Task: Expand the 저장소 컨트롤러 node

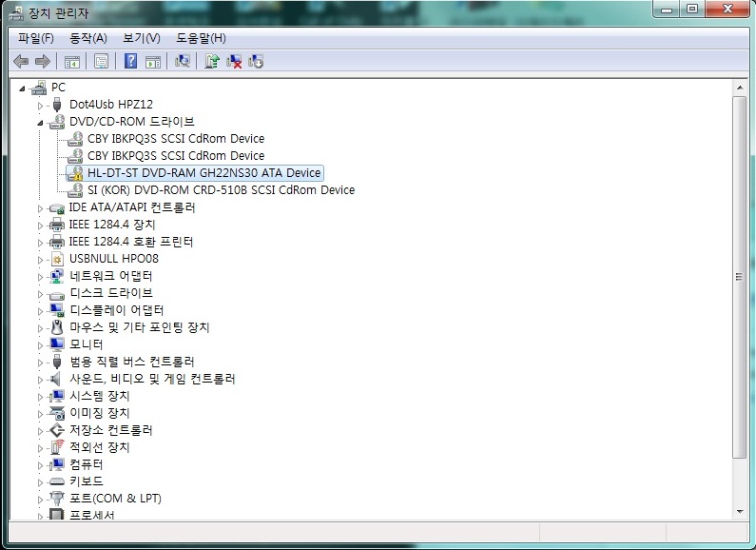Action: 41,431
